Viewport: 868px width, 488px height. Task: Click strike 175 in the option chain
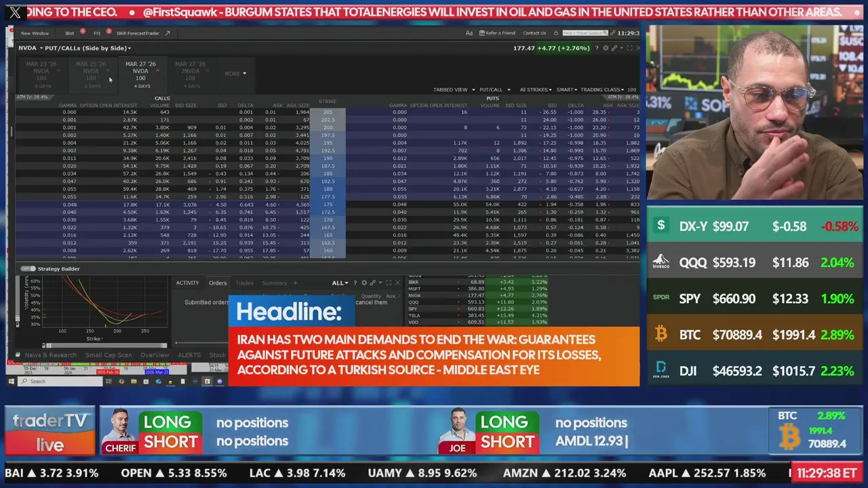click(328, 204)
